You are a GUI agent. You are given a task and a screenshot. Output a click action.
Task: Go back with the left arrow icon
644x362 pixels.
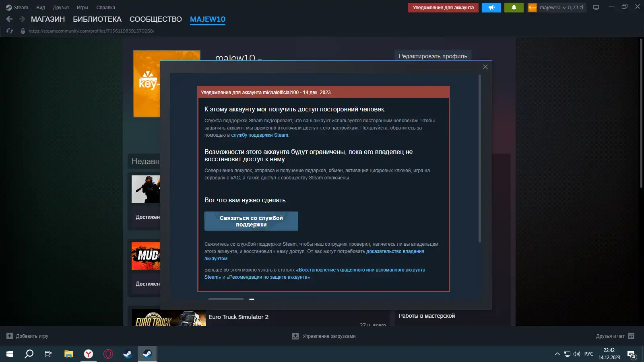[x=10, y=19]
